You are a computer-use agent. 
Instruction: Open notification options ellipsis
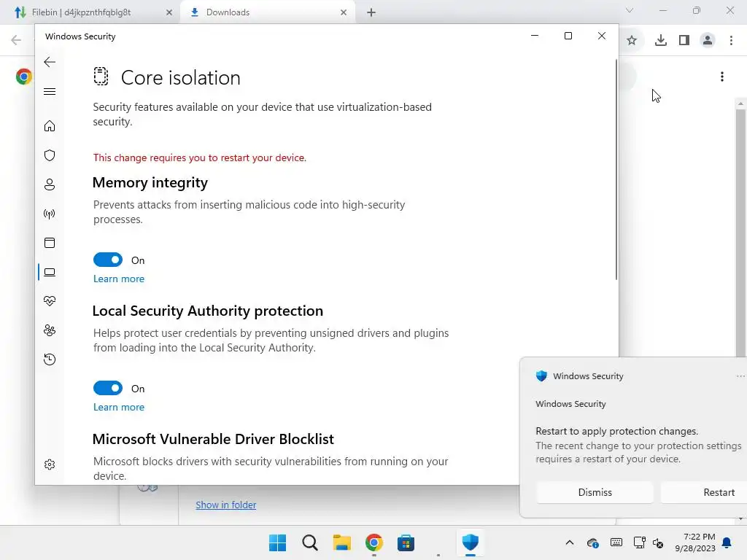point(740,376)
